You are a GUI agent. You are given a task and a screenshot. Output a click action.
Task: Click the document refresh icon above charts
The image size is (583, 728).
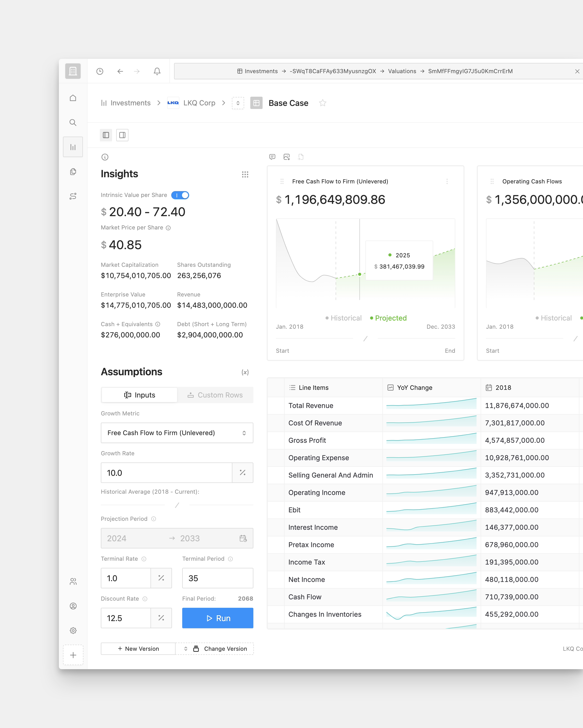point(301,157)
